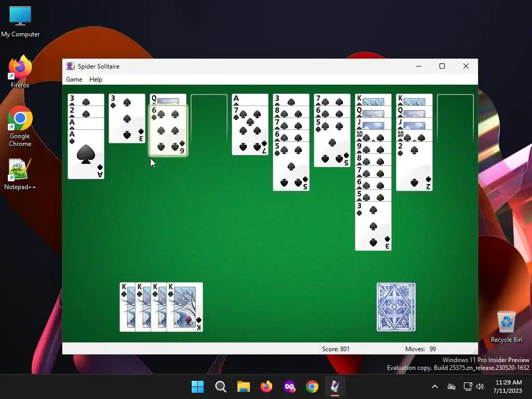Minimize the Spider Solitaire window
Viewport: 532px width, 399px height.
[419, 66]
